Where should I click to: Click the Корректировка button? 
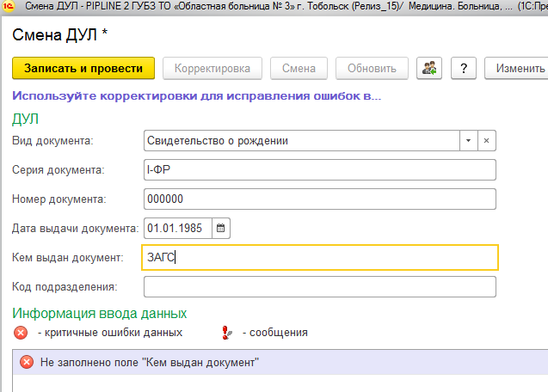tap(212, 69)
